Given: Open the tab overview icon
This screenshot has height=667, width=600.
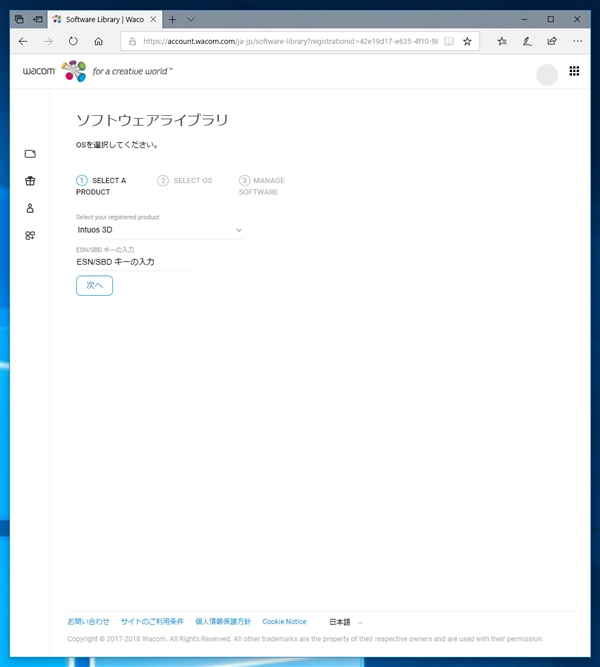Looking at the screenshot, I should 19,19.
